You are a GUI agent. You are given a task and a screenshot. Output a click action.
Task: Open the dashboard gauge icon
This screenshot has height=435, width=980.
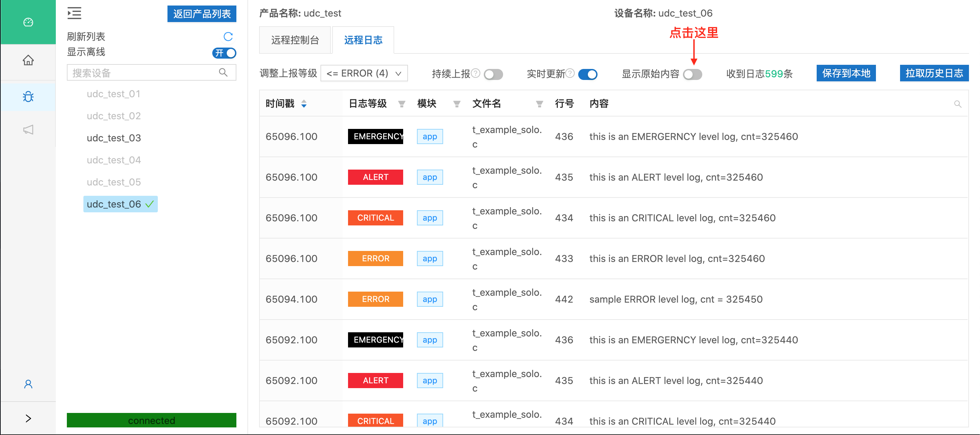click(28, 22)
